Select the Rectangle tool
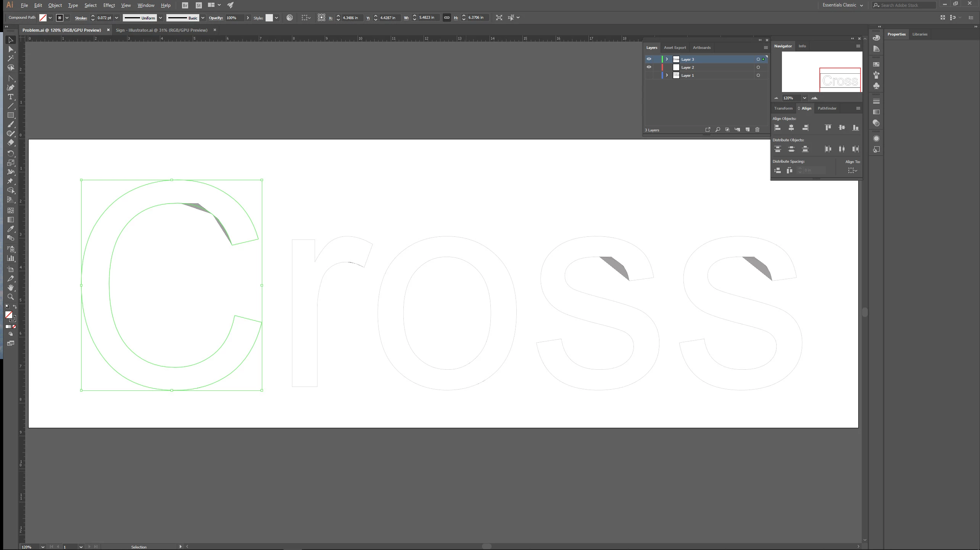This screenshot has height=550, width=980. (x=11, y=115)
